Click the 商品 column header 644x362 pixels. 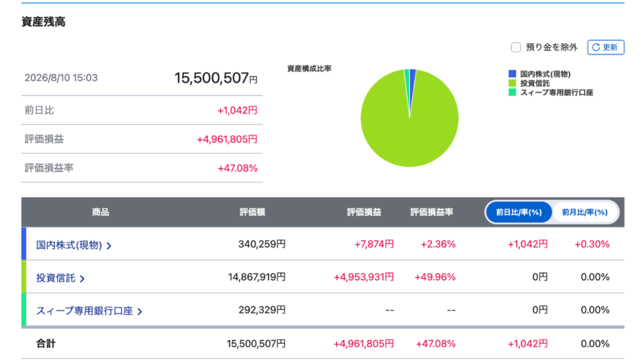point(100,212)
